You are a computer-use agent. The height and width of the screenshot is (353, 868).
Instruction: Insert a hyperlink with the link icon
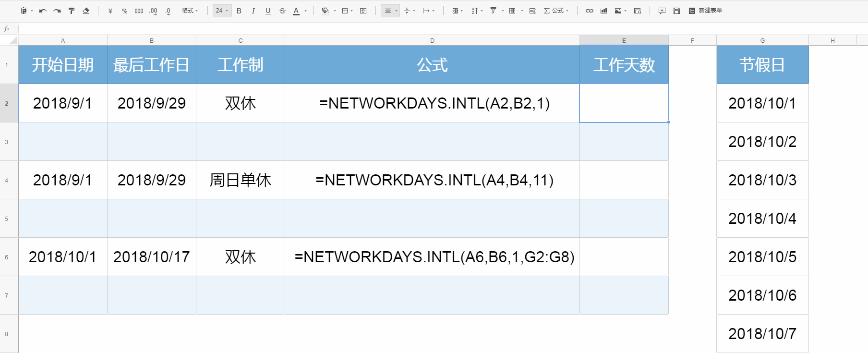(589, 11)
